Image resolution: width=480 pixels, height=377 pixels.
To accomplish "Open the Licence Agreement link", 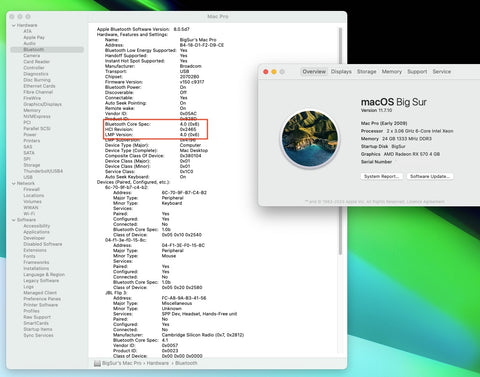I will (425, 202).
